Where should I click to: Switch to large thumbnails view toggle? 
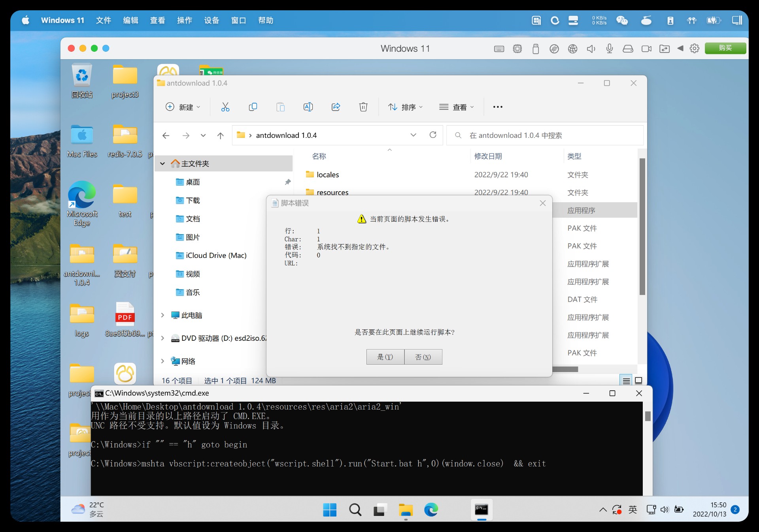tap(638, 381)
